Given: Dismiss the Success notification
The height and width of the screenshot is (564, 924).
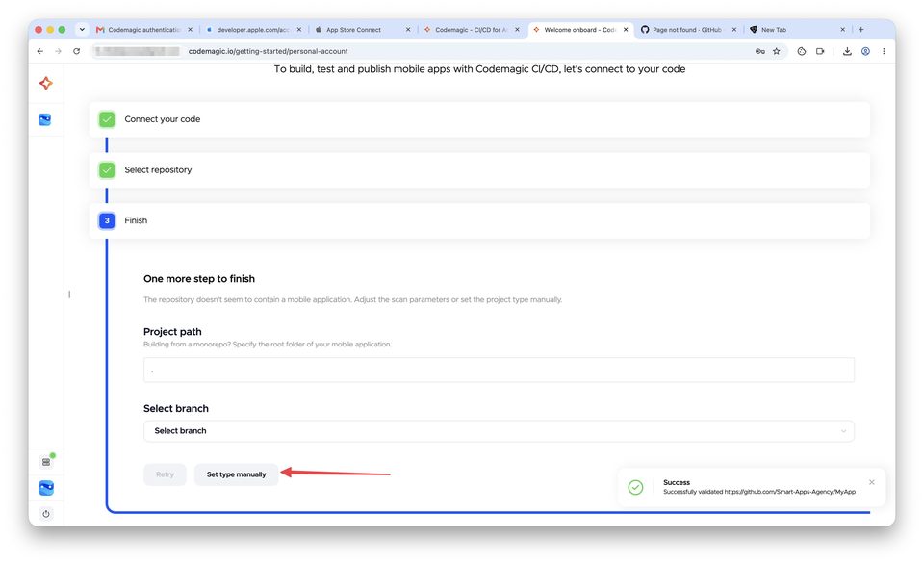Looking at the screenshot, I should (872, 482).
